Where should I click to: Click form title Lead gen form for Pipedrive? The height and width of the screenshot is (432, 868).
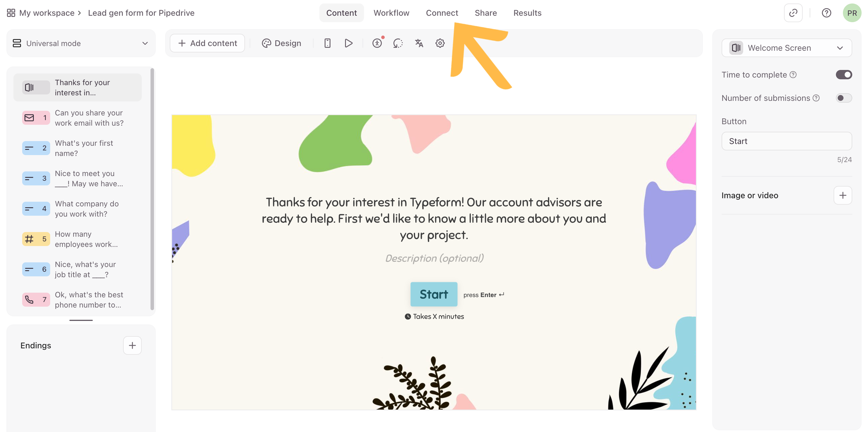pyautogui.click(x=141, y=13)
